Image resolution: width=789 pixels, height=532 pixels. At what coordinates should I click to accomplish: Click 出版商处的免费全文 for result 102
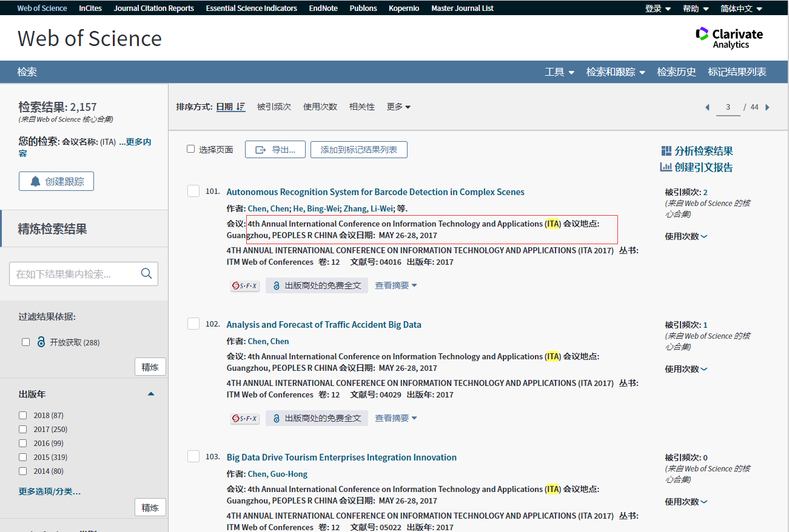click(x=317, y=418)
